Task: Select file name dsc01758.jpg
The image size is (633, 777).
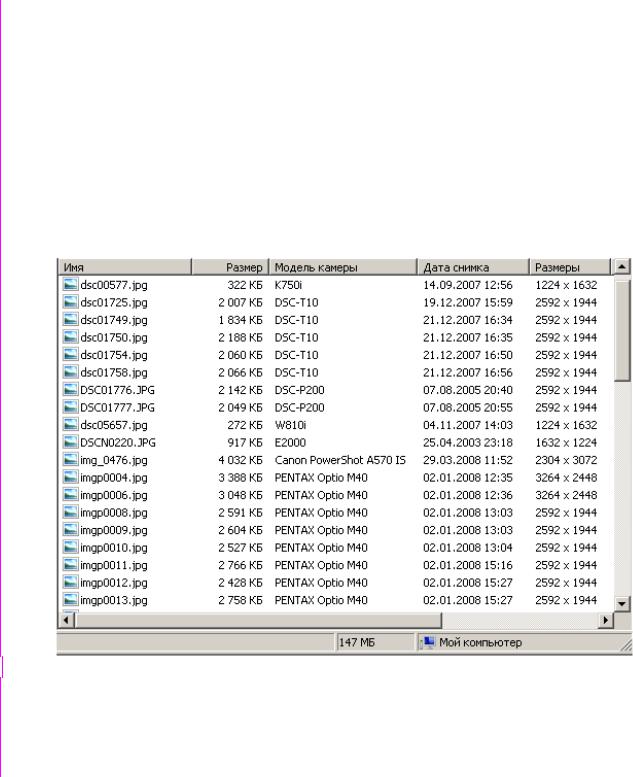Action: pyautogui.click(x=114, y=373)
